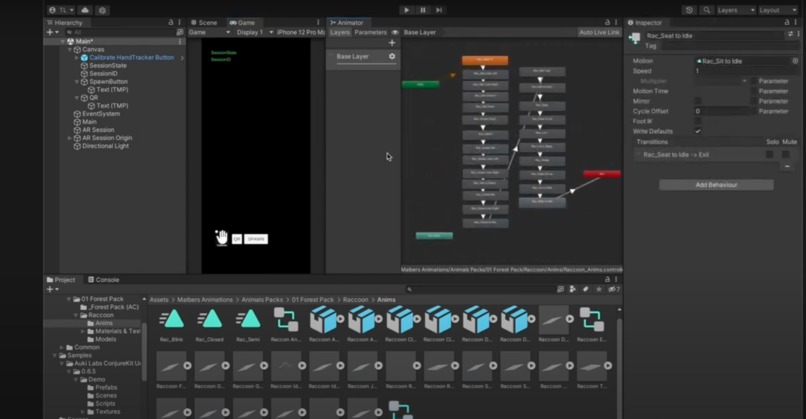
Task: Click Malbers Animations in the breadcrumb path
Action: click(x=205, y=300)
